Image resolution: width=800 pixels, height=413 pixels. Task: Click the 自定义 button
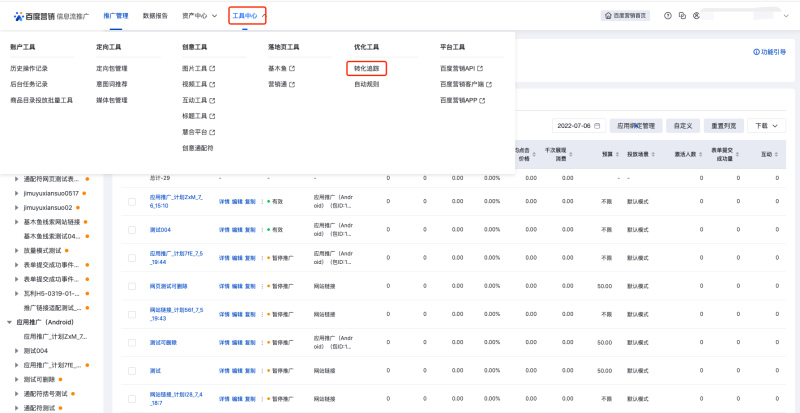point(683,126)
